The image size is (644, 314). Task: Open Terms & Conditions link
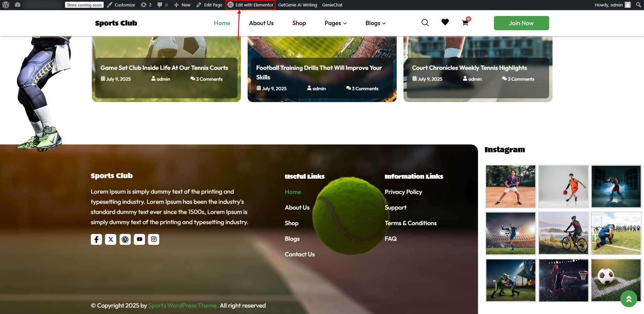(411, 223)
